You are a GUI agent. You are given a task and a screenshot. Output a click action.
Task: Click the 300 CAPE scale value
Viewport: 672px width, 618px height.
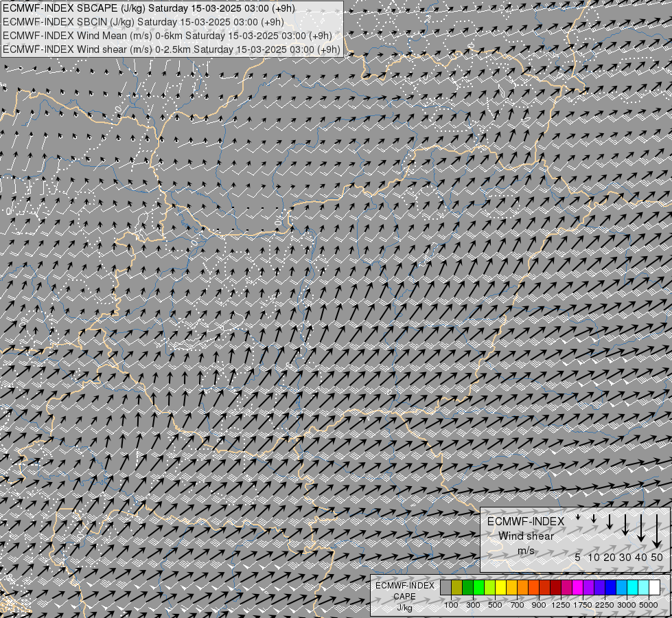click(x=473, y=605)
